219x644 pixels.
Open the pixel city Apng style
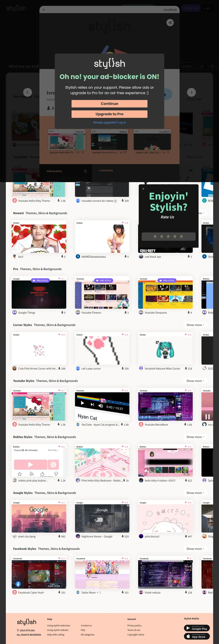click(39, 519)
